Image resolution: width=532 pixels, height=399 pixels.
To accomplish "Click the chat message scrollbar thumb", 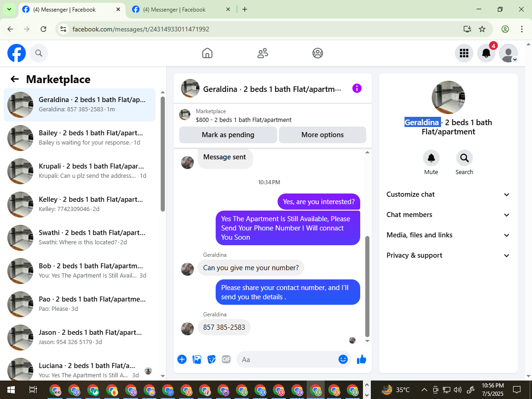I will (367, 286).
